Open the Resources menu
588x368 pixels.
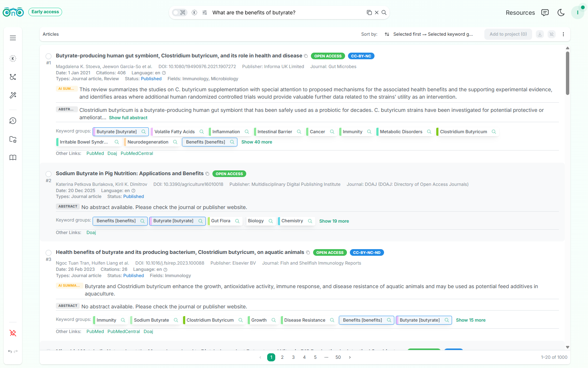click(x=520, y=13)
